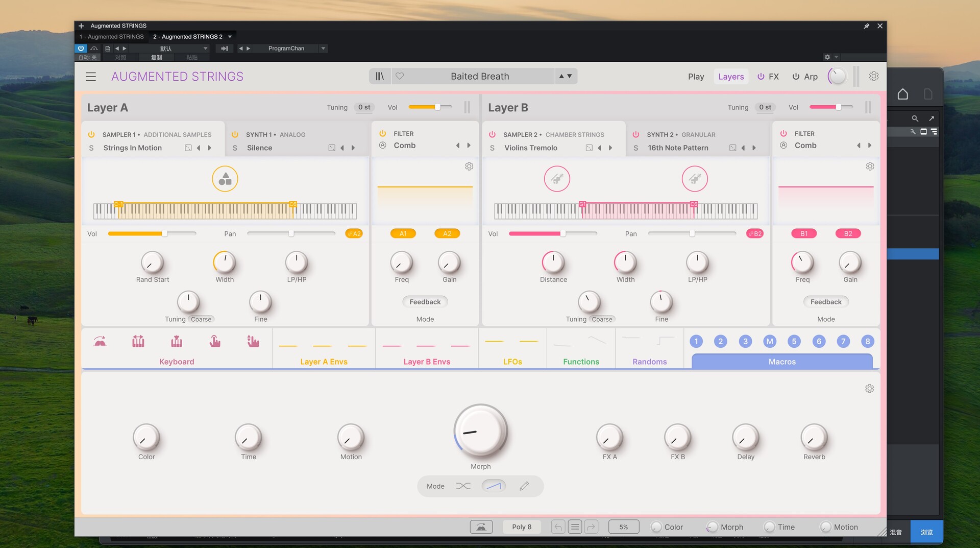Click the Synth 2 violin circle icon

[695, 179]
